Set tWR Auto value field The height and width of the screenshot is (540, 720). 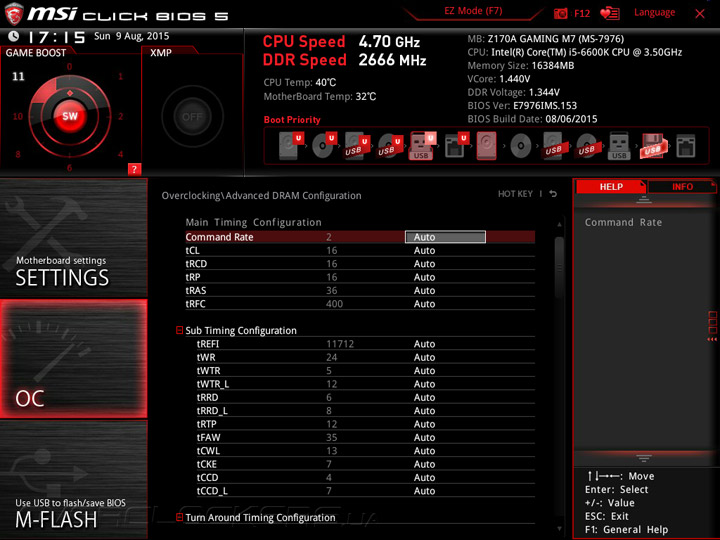424,357
